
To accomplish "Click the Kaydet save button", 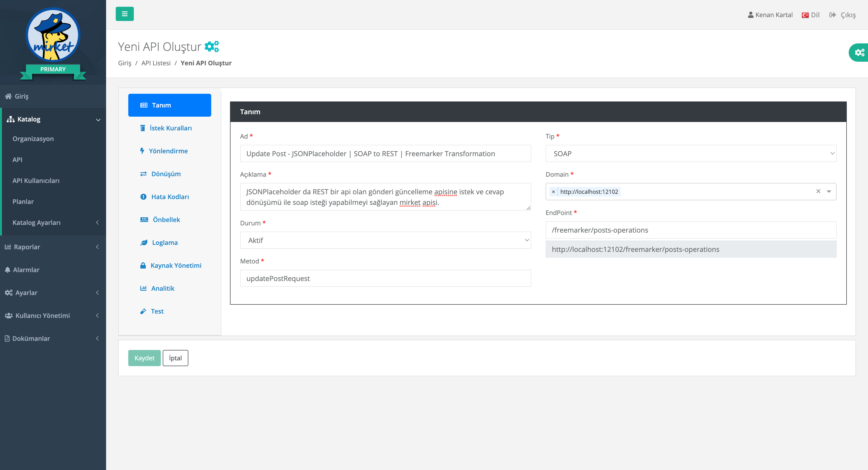I will pos(144,358).
